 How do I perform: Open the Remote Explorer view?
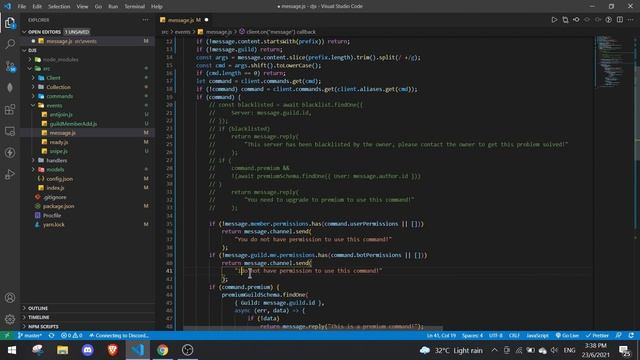pos(10,131)
